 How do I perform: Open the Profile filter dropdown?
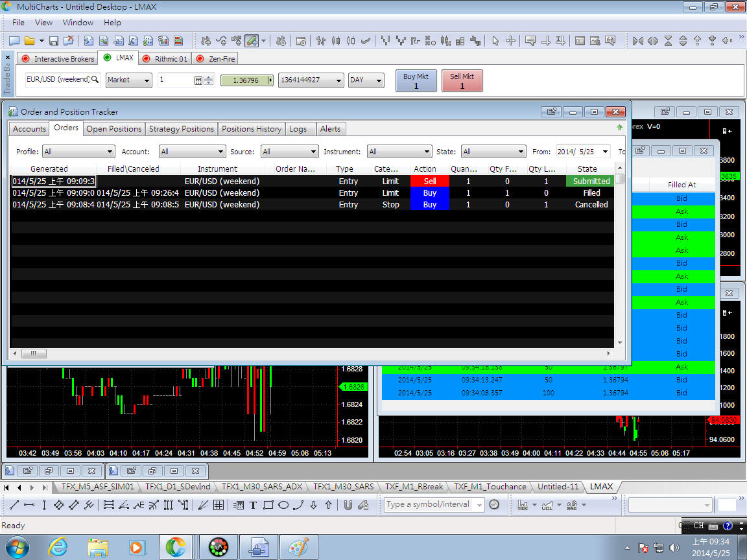pyautogui.click(x=78, y=152)
